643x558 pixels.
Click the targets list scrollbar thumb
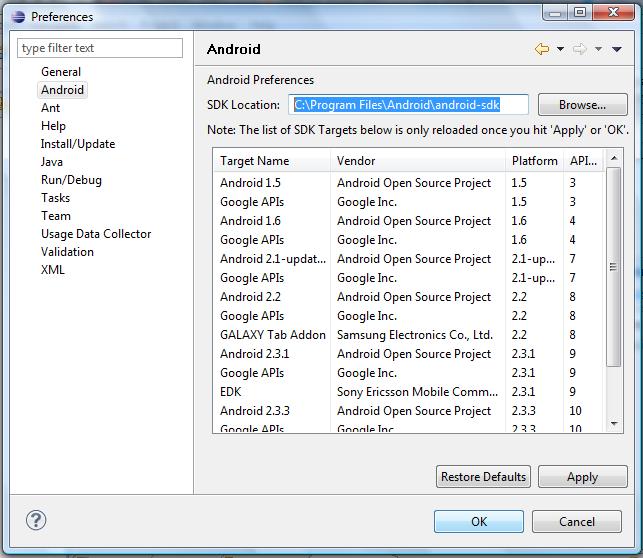pos(613,266)
